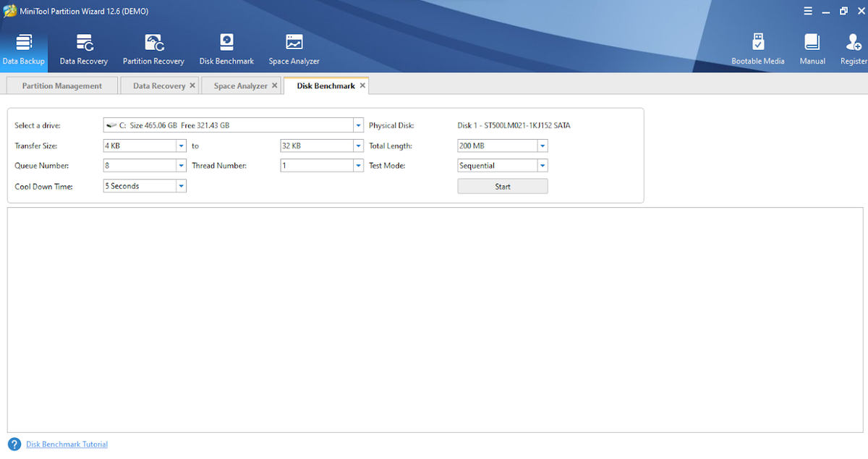Open the hamburger menu in the title bar
868x459 pixels.
coord(808,11)
